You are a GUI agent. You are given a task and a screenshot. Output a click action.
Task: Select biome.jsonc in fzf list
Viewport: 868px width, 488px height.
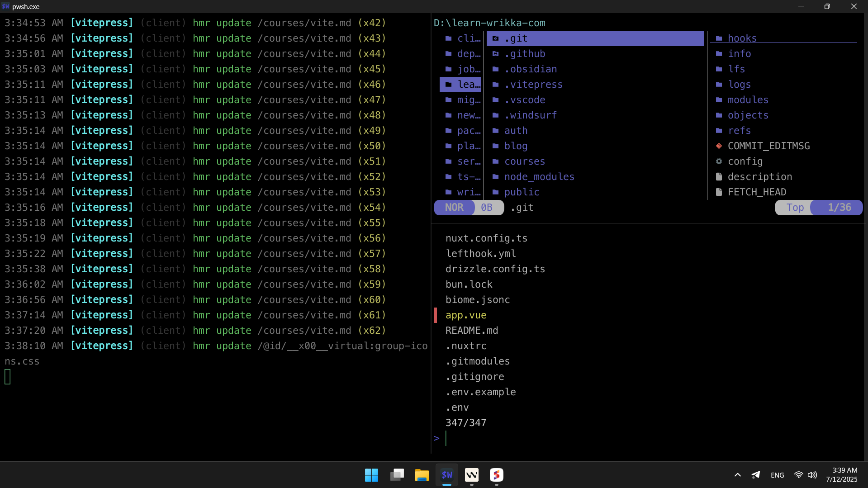pos(478,300)
